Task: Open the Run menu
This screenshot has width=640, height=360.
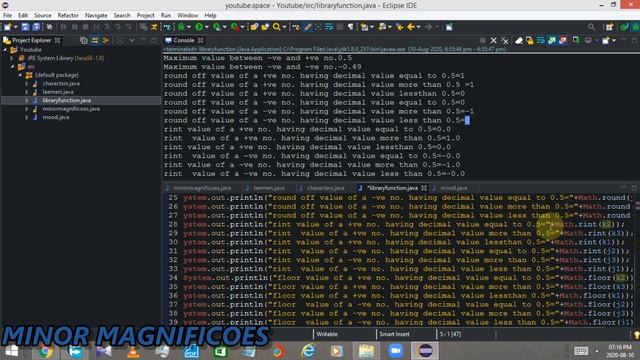Action: pyautogui.click(x=166, y=16)
